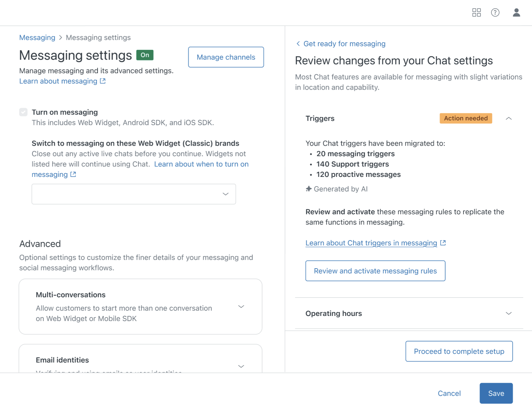532x409 pixels.
Task: Click Review and activate messaging rules
Action: [375, 271]
